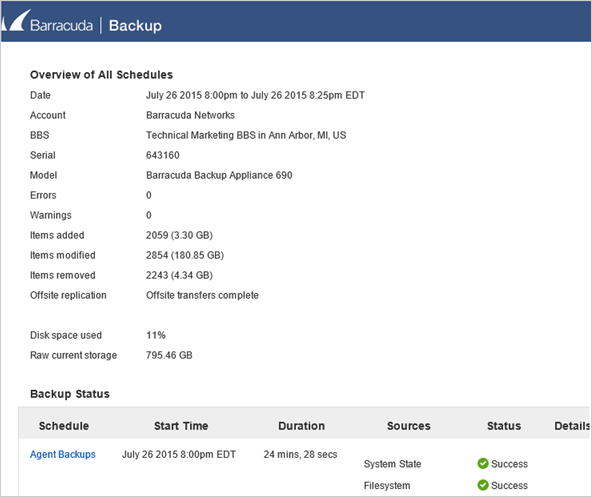This screenshot has width=592, height=497.
Task: Click the duration 24 mins, 28 secs
Action: pyautogui.click(x=300, y=454)
